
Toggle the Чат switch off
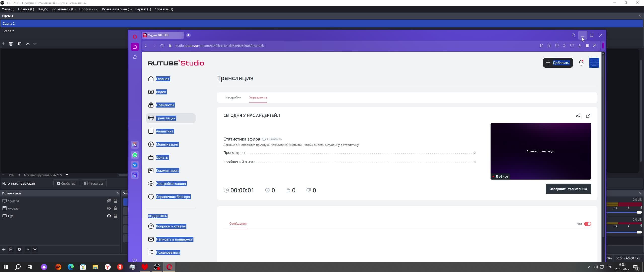[587, 224]
